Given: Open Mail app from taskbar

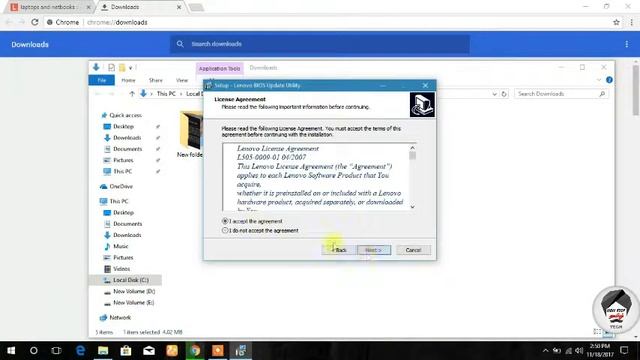Looking at the screenshot, I should tap(149, 351).
